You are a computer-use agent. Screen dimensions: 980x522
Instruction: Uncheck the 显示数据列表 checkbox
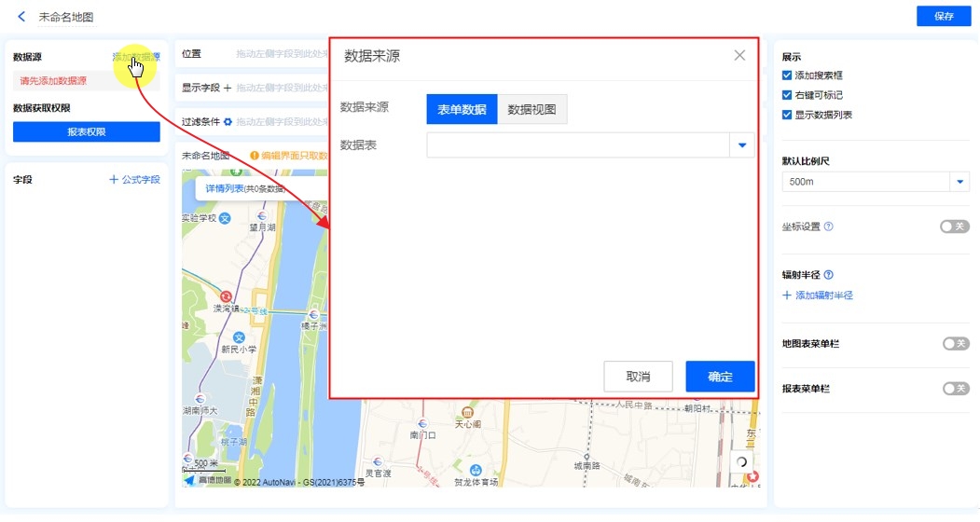(788, 115)
